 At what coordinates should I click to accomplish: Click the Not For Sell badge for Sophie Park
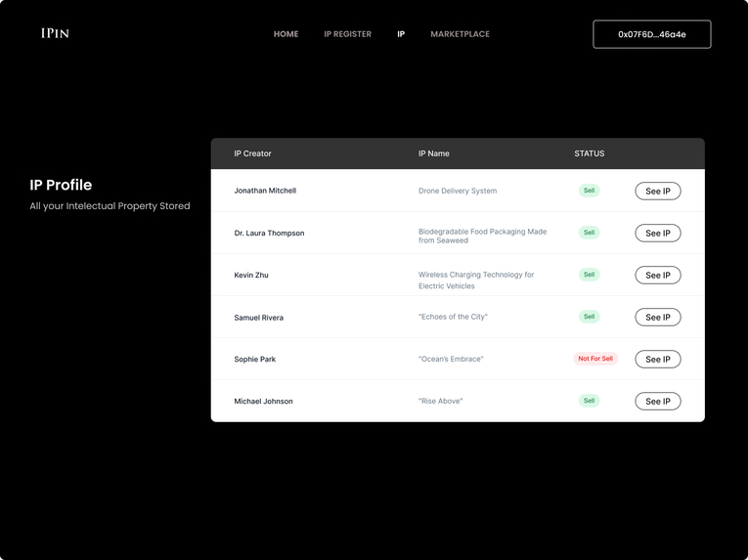595,359
